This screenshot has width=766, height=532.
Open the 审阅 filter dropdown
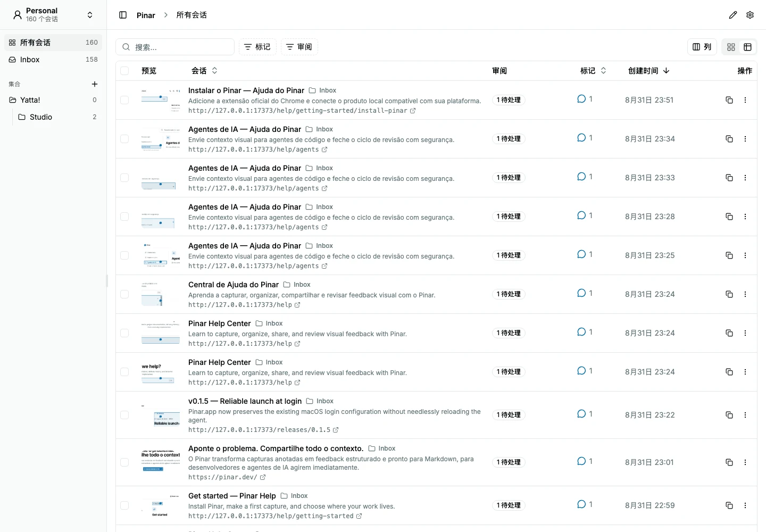[299, 47]
